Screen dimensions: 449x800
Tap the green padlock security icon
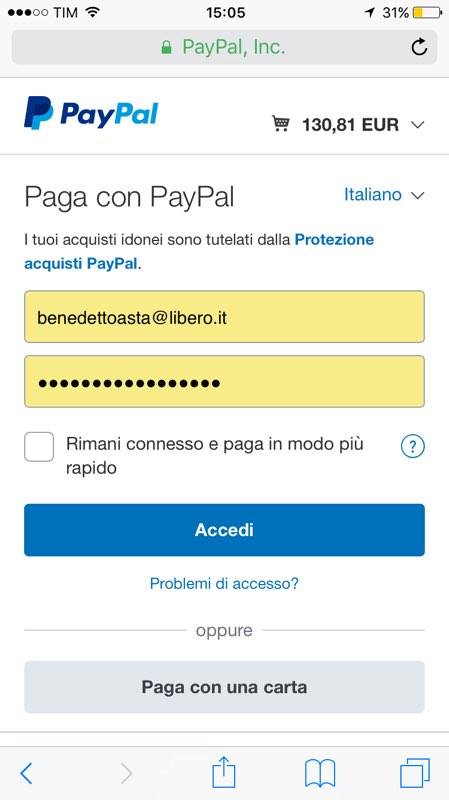click(166, 48)
